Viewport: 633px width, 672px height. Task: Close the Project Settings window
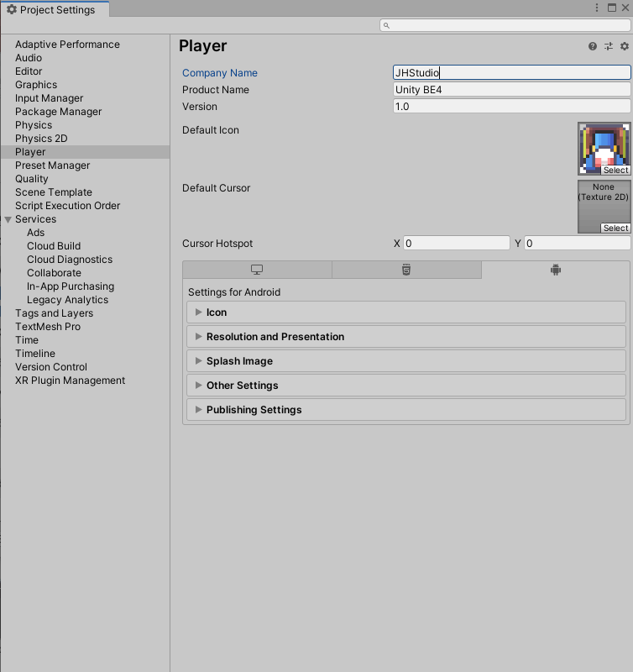tap(625, 8)
